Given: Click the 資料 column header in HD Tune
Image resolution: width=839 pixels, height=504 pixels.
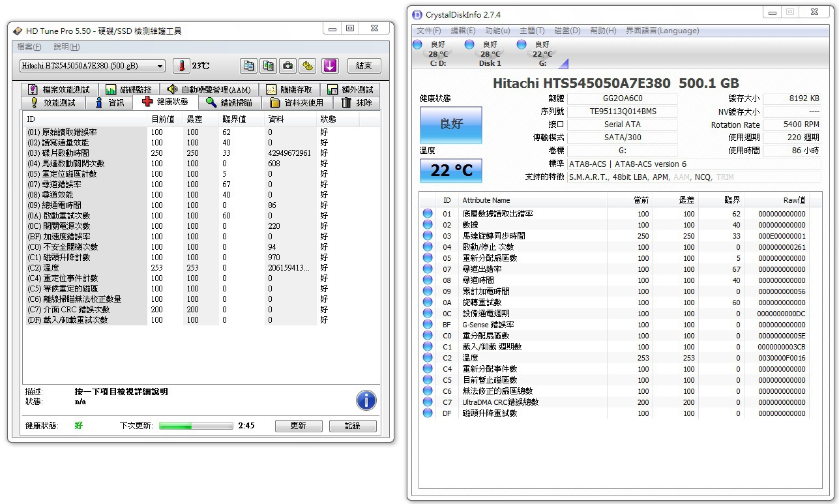Looking at the screenshot, I should tap(290, 119).
